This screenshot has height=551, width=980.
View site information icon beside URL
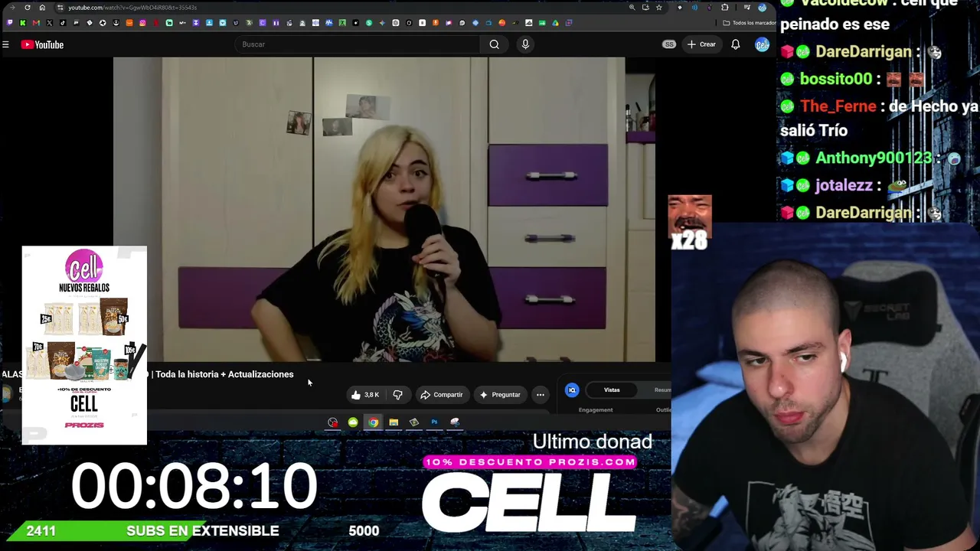tap(60, 8)
